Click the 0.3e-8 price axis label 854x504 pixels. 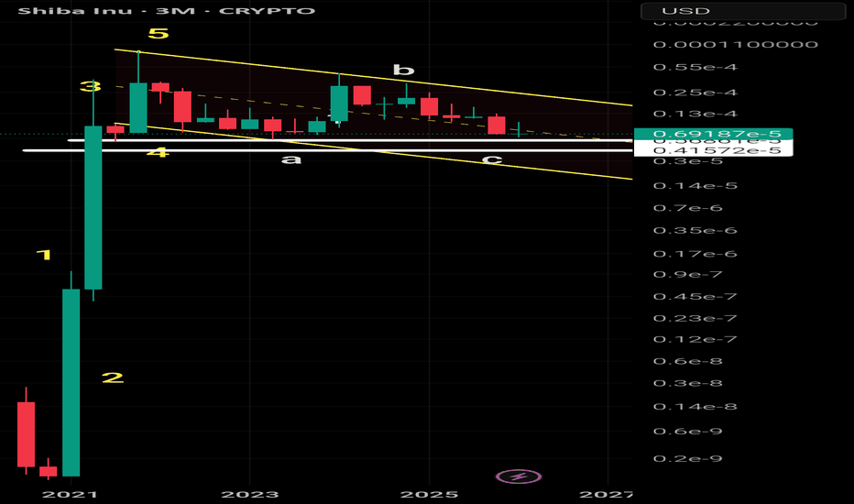688,384
